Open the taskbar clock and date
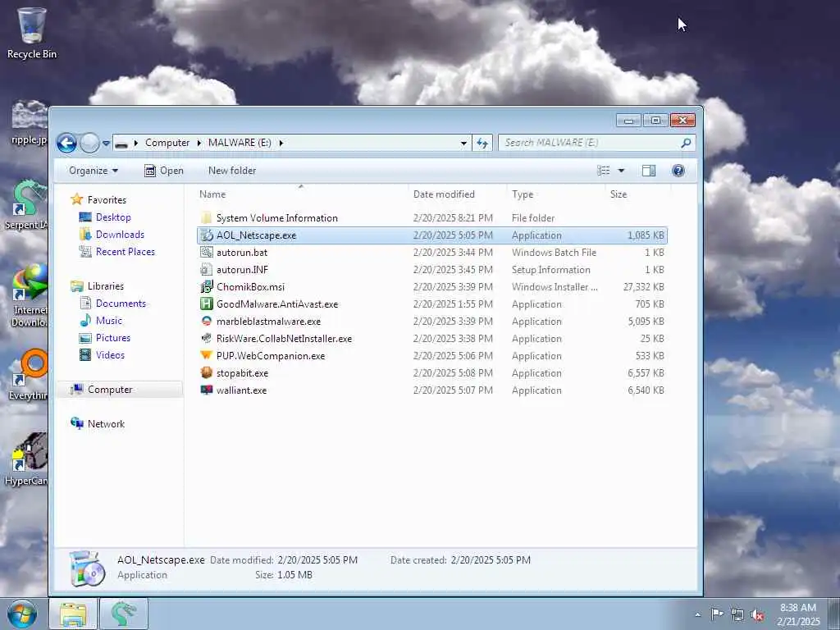 [x=798, y=614]
